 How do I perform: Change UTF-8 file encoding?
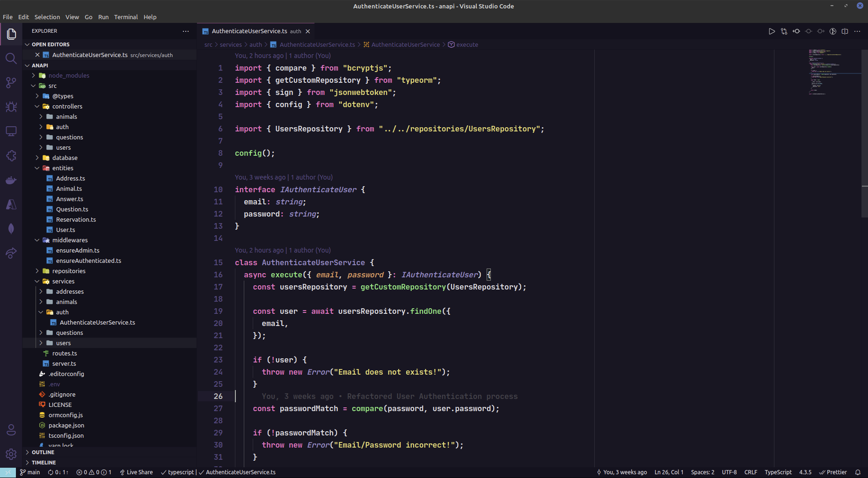(729, 472)
